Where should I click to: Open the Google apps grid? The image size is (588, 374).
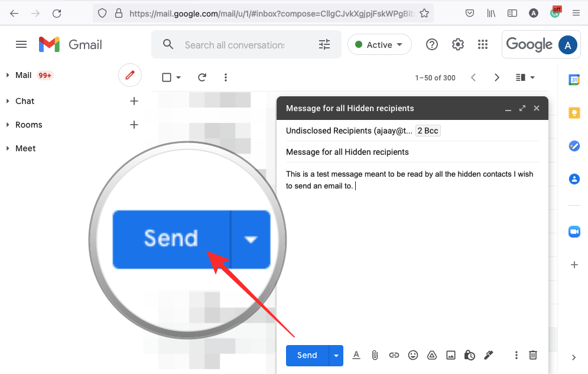(x=483, y=44)
